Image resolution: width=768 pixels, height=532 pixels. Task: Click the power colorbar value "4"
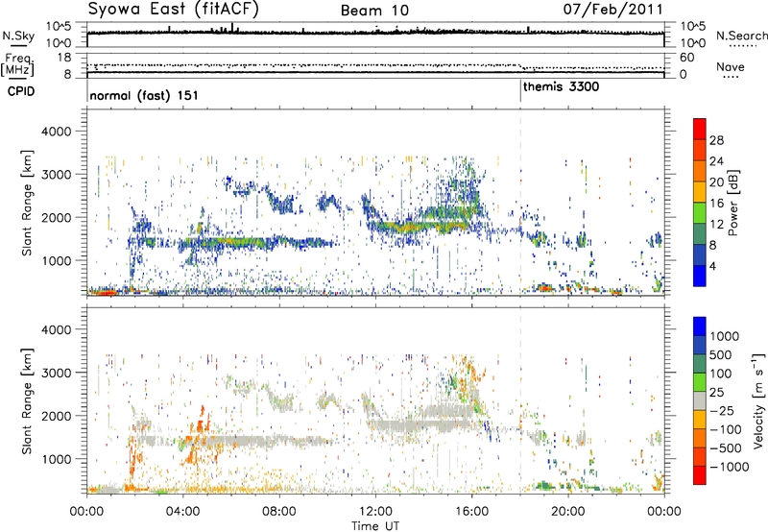point(712,266)
